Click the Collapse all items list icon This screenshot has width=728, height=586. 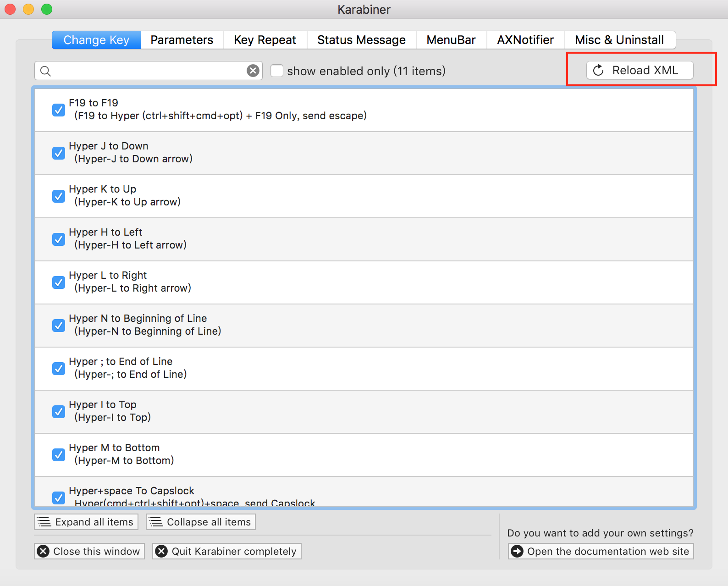click(x=156, y=522)
